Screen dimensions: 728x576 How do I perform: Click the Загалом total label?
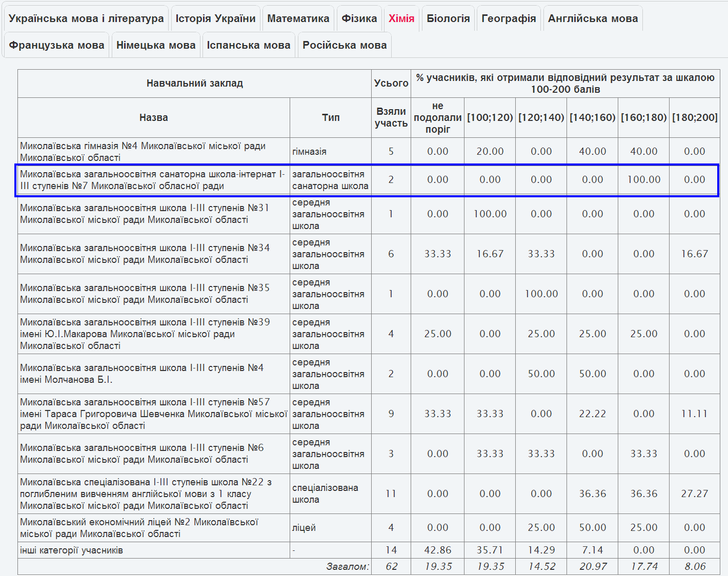click(348, 567)
